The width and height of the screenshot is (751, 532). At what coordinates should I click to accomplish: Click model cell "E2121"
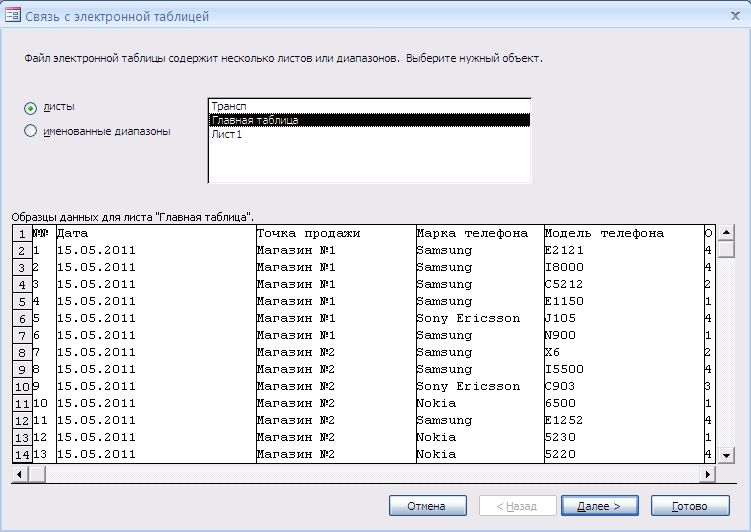(624, 250)
